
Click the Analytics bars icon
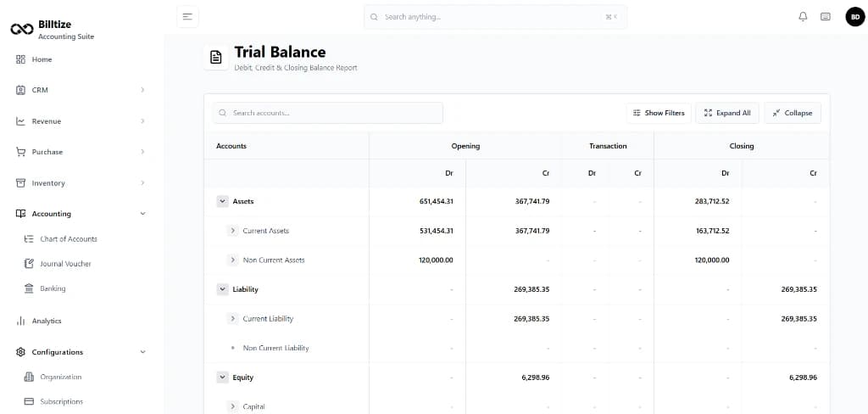20,321
